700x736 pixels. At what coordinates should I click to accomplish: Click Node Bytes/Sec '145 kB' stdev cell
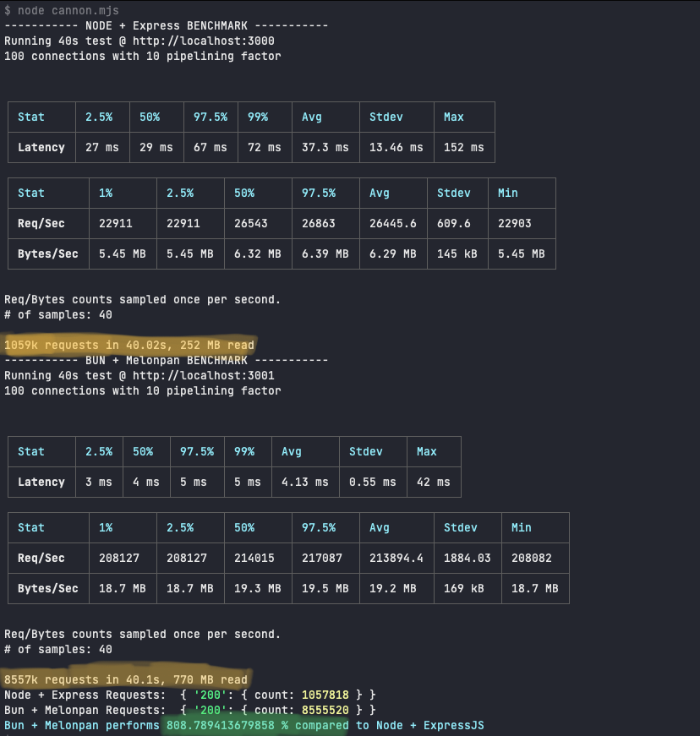(457, 254)
